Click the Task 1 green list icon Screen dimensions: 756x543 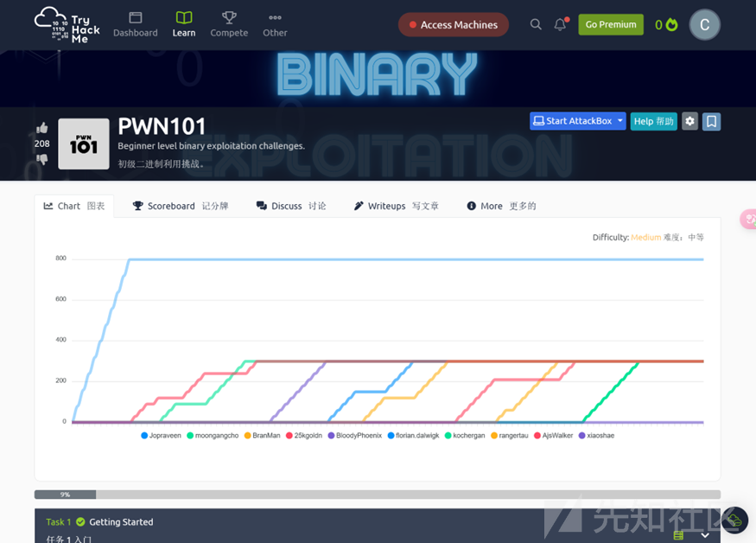[x=678, y=535]
